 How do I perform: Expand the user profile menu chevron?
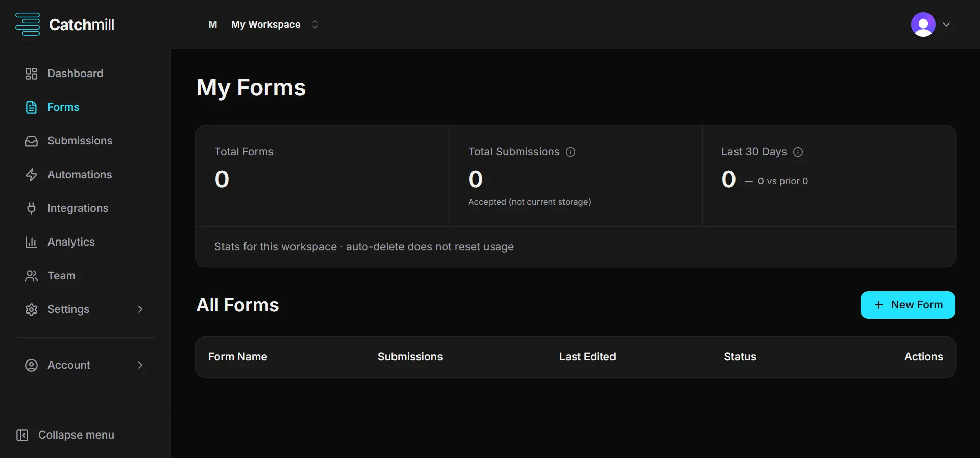point(946,25)
